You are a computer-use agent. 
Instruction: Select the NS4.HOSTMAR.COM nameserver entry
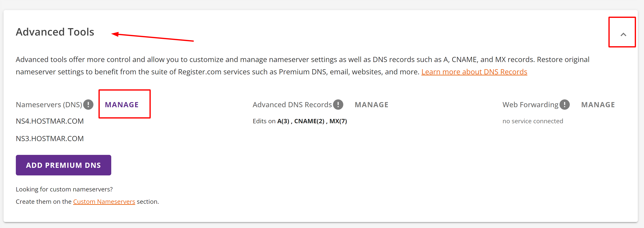pos(50,121)
